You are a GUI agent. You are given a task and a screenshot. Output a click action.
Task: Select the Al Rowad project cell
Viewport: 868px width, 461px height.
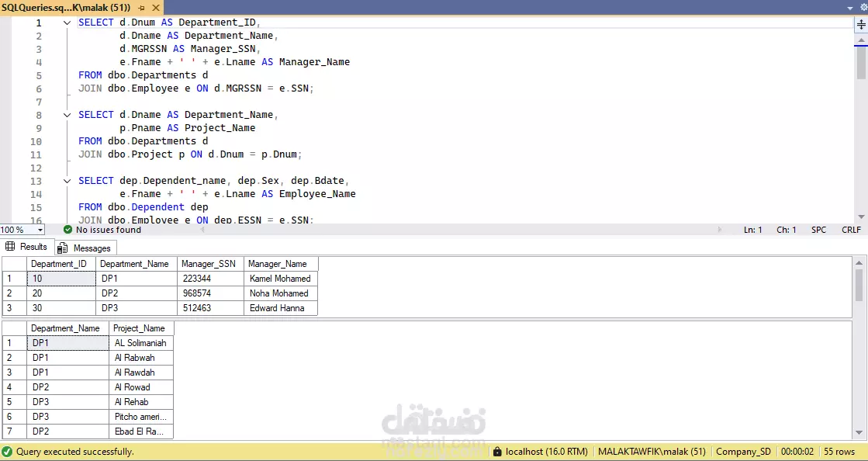pos(141,387)
